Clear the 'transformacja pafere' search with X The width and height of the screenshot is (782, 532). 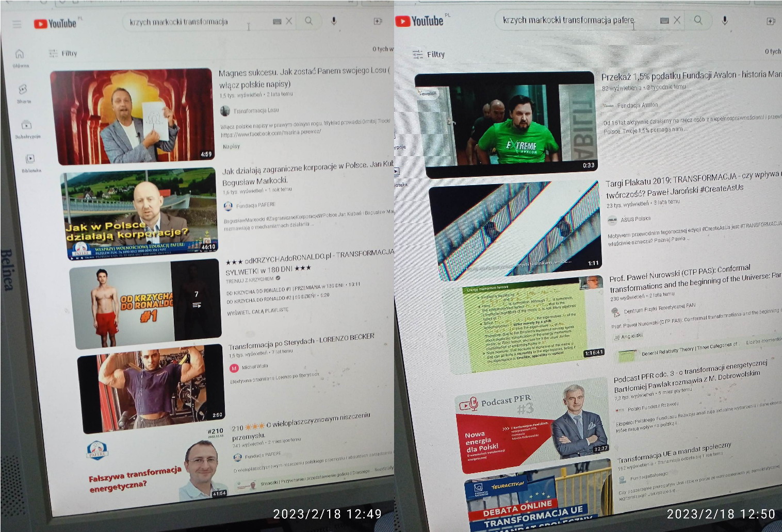677,20
